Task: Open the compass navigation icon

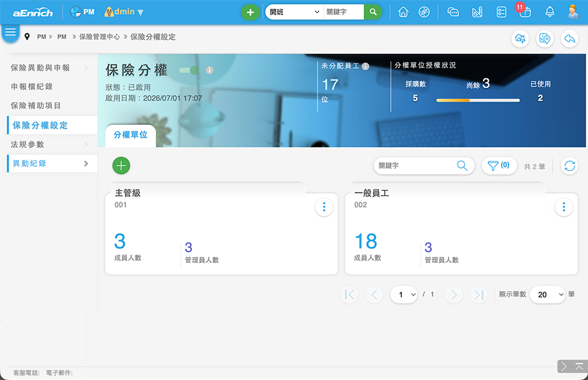Action: click(424, 12)
